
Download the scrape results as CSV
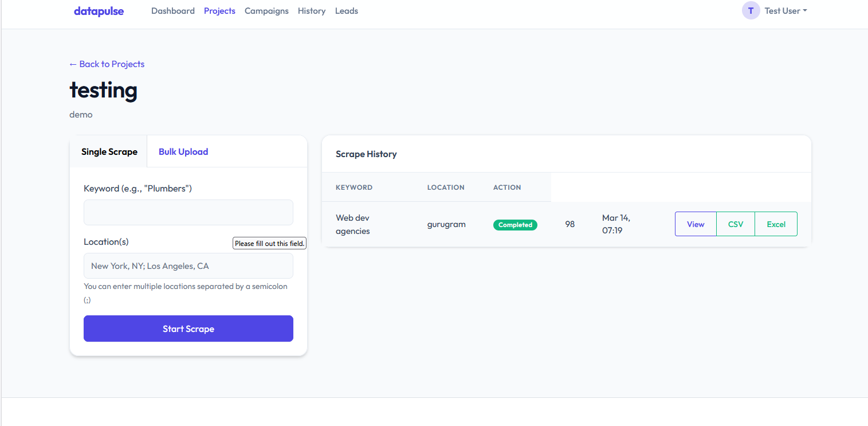point(736,224)
